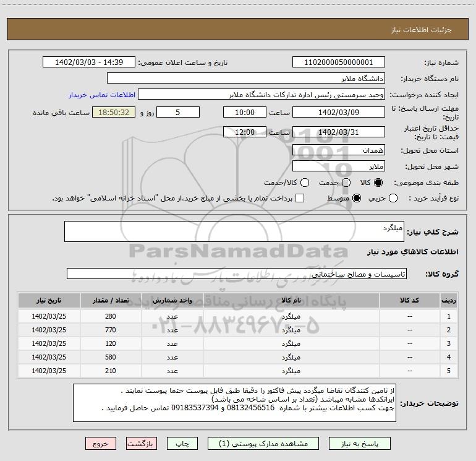The height and width of the screenshot is (461, 476).
Task: Click the تعداد / مقدار column header
Action: pos(111,301)
